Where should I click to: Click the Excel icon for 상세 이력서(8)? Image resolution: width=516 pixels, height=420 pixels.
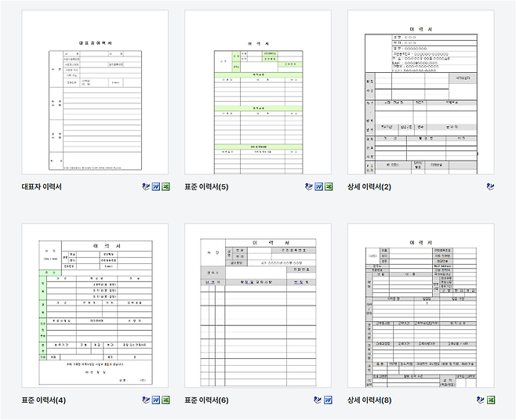click(x=490, y=400)
